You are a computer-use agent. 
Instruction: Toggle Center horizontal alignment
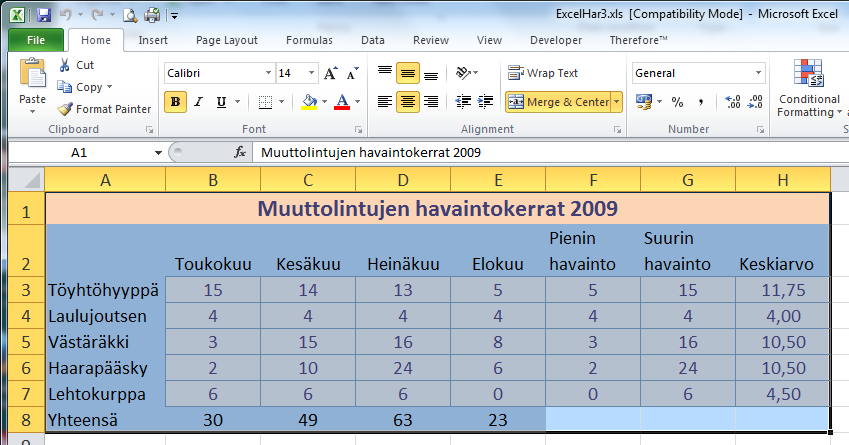click(408, 102)
